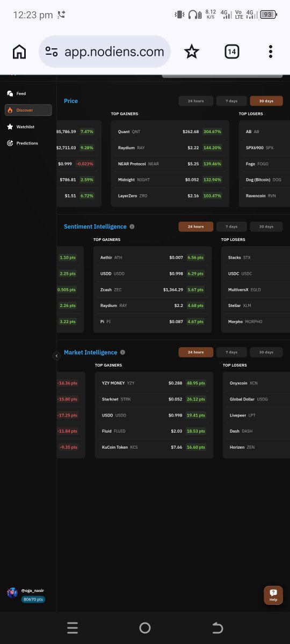The width and height of the screenshot is (290, 644).
Task: Open Onyxcoin XCN row
Action: [257, 383]
